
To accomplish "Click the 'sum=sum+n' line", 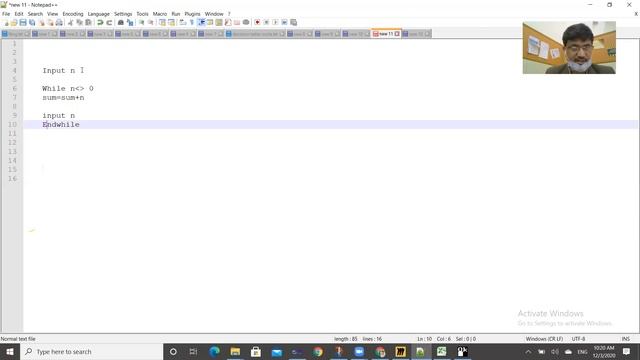I will point(63,98).
